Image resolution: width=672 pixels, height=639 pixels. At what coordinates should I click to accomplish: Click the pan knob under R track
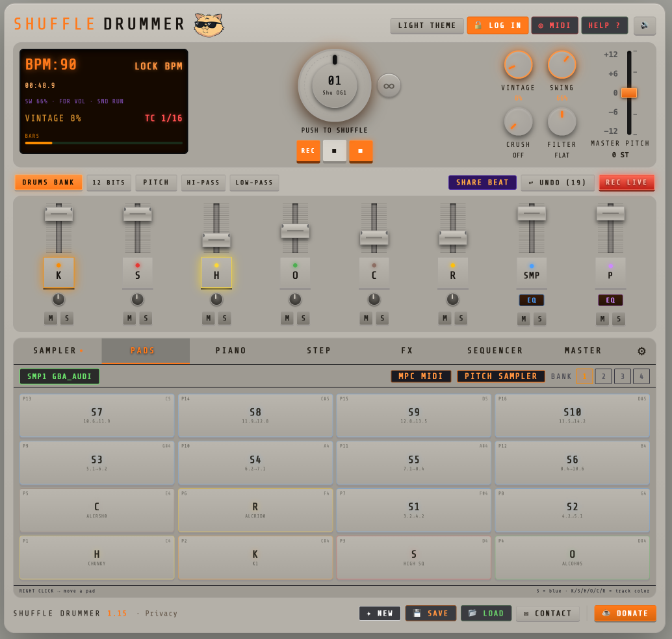(x=452, y=299)
